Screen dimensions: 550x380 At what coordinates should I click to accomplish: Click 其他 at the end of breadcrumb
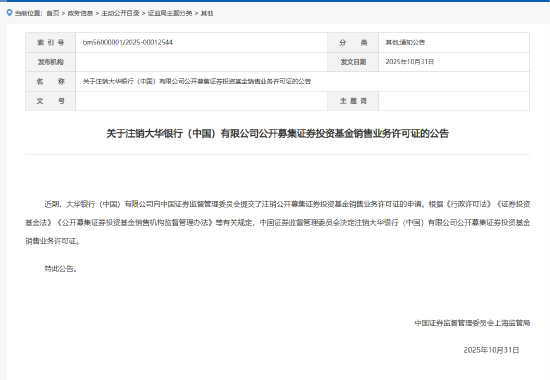click(x=207, y=13)
